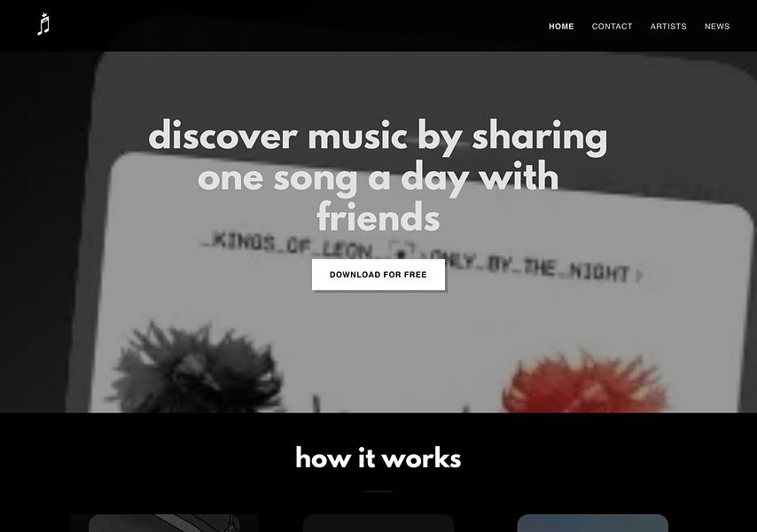Viewport: 757px width, 532px height.
Task: Click the 'discover music by sharing' headline
Action: [378, 137]
